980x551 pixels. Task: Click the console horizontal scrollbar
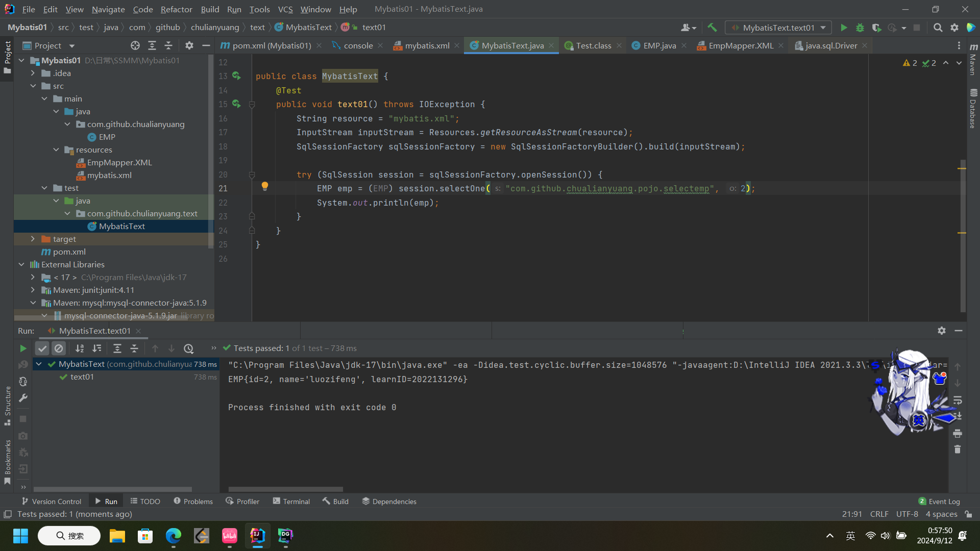click(x=286, y=489)
